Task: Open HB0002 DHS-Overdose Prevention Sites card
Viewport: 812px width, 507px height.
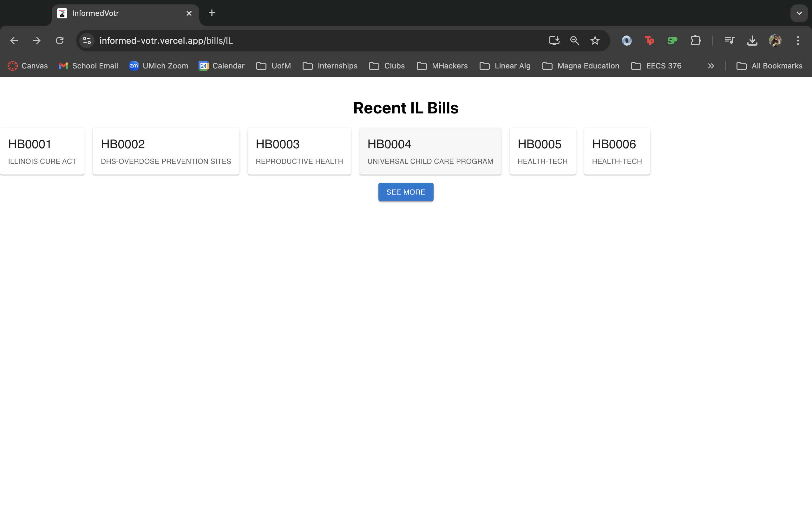Action: coord(166,151)
